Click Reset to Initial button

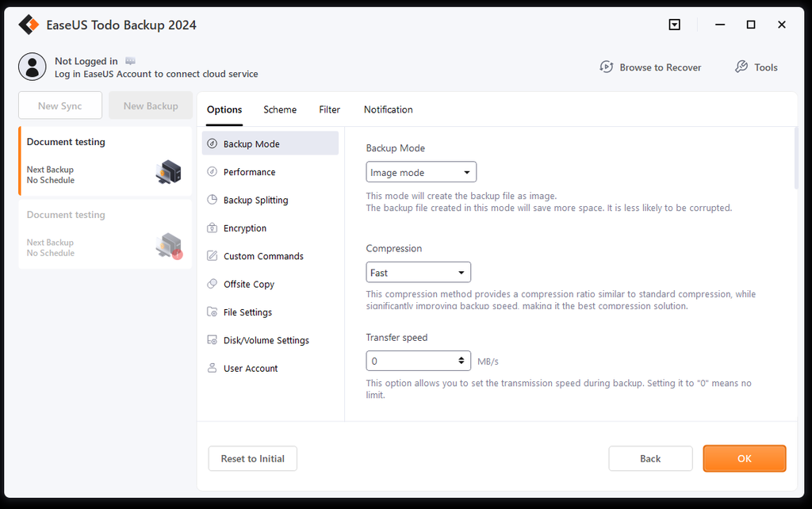252,458
